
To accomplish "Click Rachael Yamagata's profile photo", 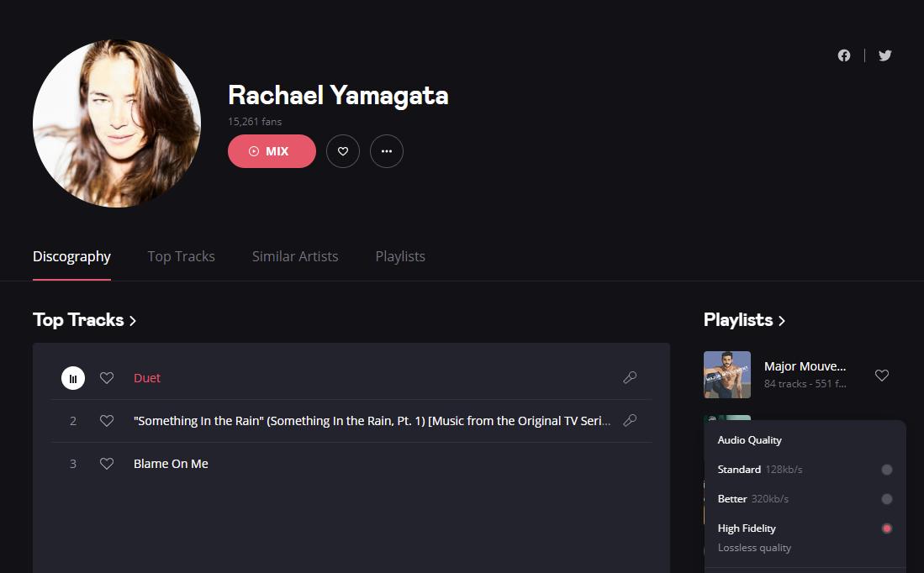I will [117, 123].
